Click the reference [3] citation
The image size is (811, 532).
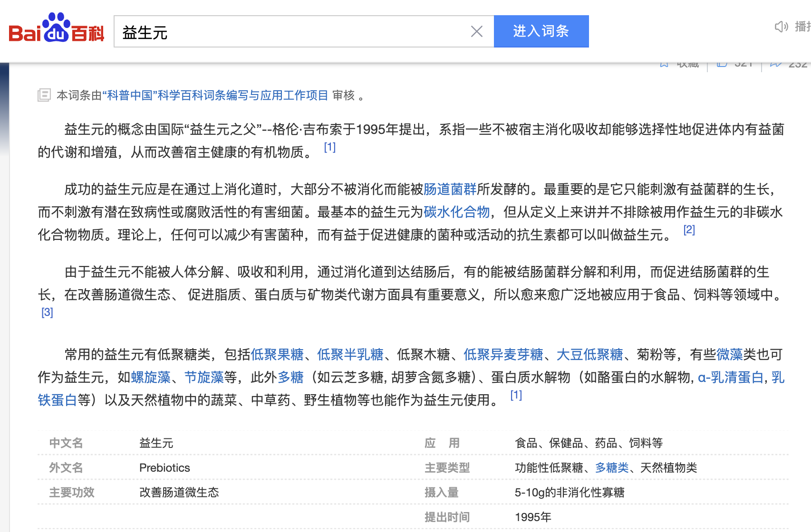tap(48, 313)
